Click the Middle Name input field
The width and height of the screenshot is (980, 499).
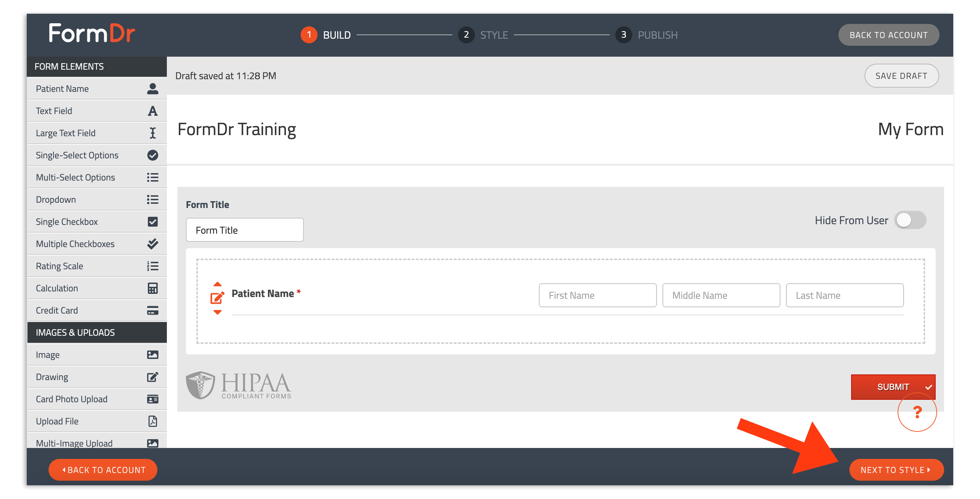pyautogui.click(x=721, y=296)
